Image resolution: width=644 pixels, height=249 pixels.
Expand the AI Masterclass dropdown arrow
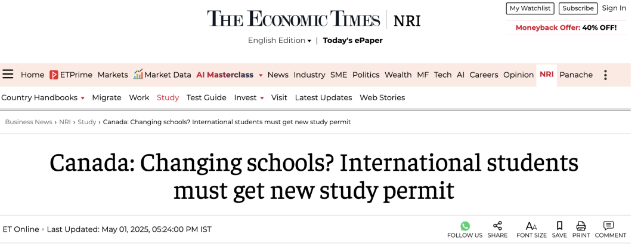point(261,75)
